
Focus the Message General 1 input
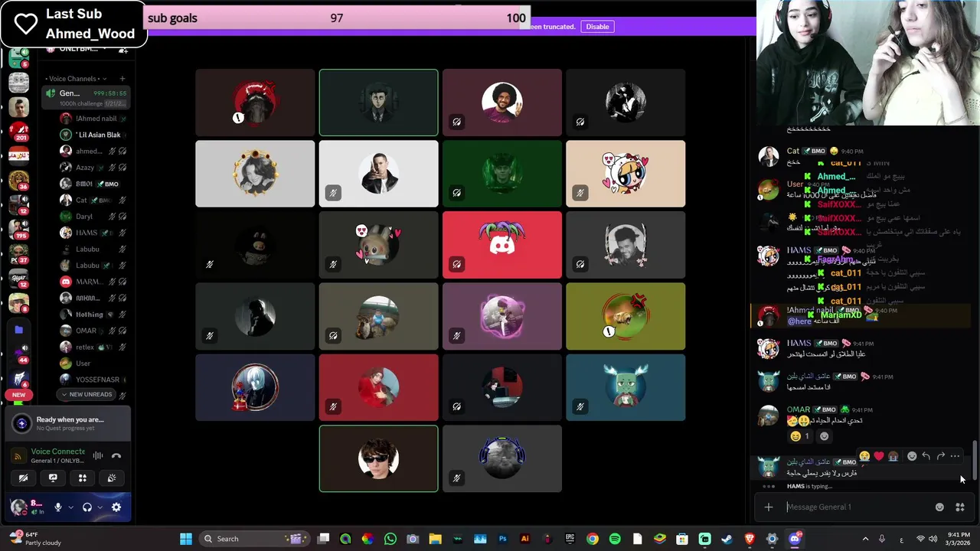(x=857, y=507)
